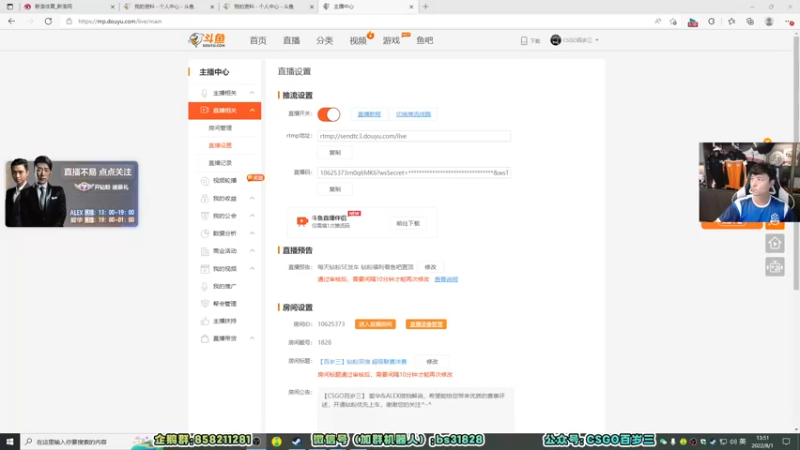800x450 pixels.
Task: Open the 直播教程 tutorial link
Action: [369, 114]
